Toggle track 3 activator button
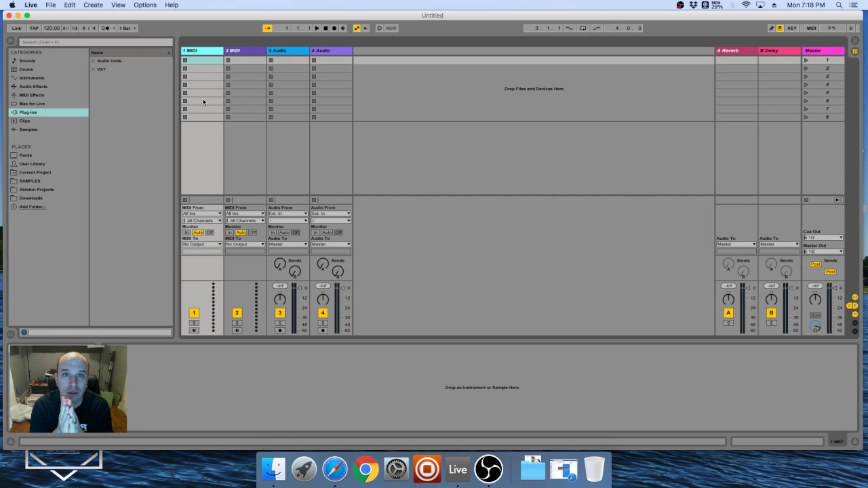The image size is (868, 488). click(279, 312)
